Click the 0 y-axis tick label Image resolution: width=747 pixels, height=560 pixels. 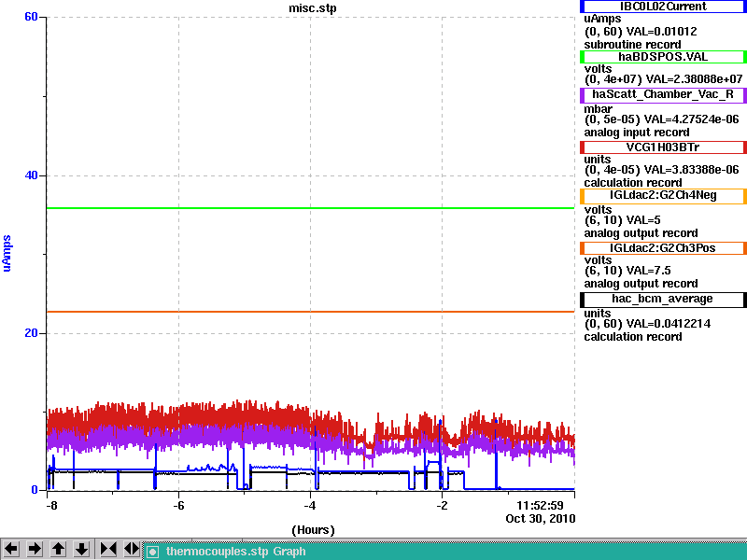coord(34,489)
